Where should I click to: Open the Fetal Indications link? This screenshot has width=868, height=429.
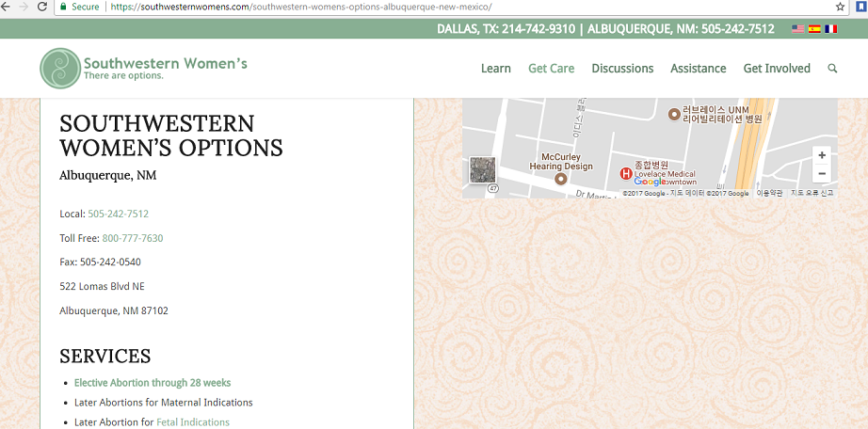pos(193,422)
